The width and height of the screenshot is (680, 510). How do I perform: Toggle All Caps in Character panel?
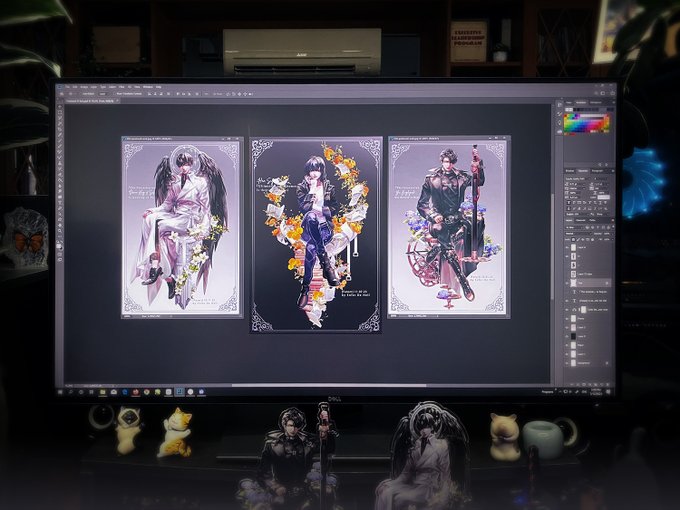click(579, 203)
